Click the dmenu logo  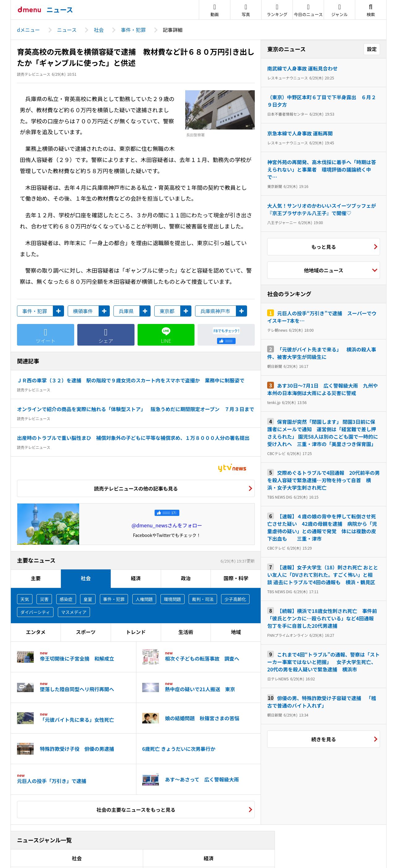click(x=29, y=10)
